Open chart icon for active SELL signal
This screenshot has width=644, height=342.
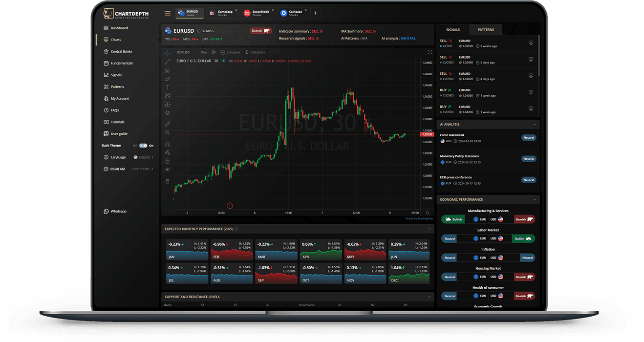(x=531, y=43)
